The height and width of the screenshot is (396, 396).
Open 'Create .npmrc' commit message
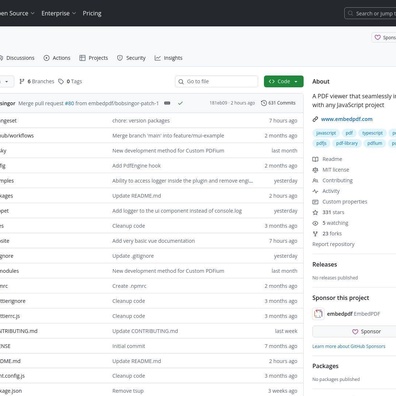pos(129,286)
